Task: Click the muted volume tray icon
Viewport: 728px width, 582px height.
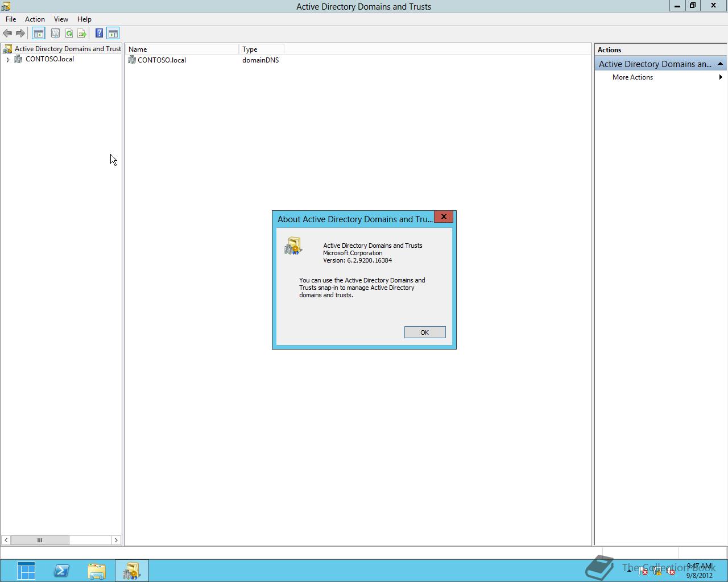Action: 671,571
